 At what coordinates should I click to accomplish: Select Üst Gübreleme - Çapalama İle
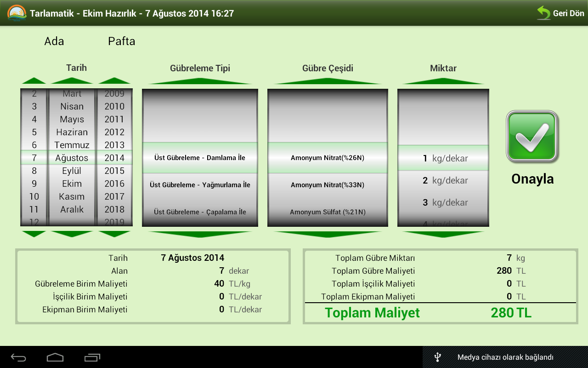[x=200, y=212]
